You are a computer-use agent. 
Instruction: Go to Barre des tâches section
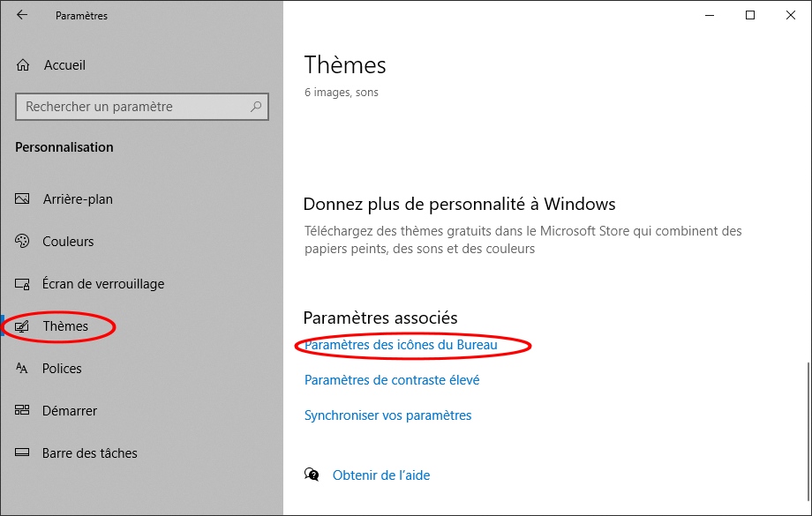coord(90,452)
